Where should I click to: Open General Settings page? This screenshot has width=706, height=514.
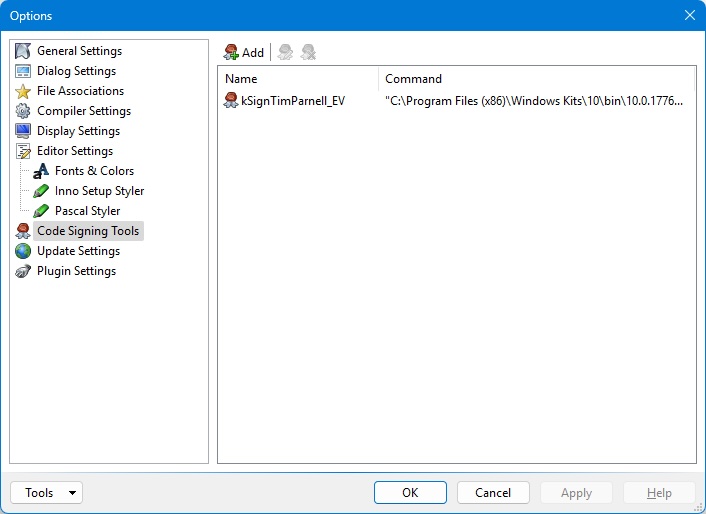(x=79, y=51)
